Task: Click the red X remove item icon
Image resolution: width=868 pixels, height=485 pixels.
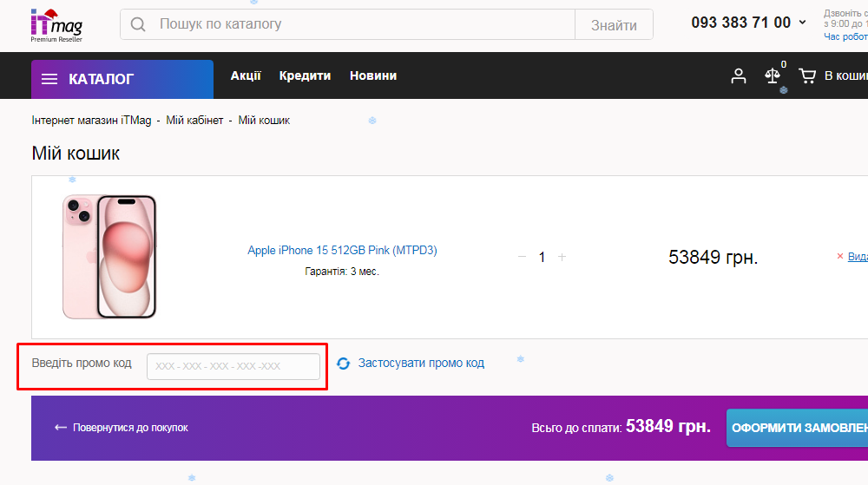Action: pos(839,257)
